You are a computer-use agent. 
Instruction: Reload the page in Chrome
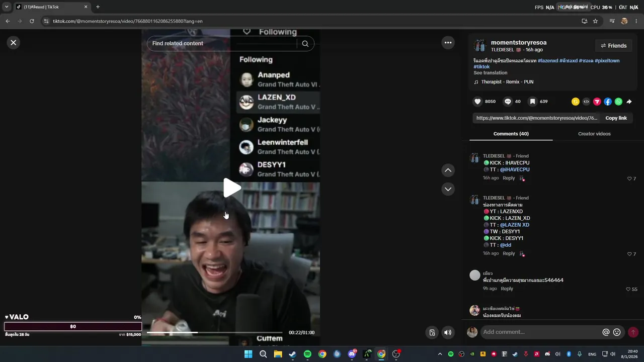(x=32, y=21)
